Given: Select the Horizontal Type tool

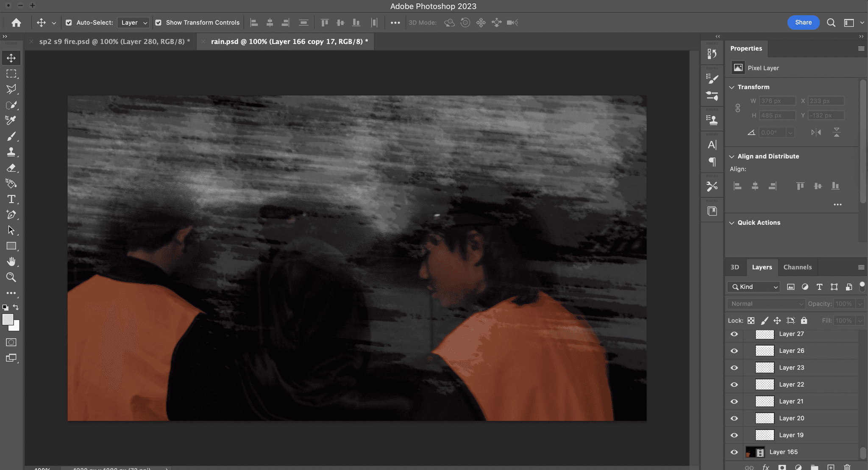Looking at the screenshot, I should click(x=11, y=199).
